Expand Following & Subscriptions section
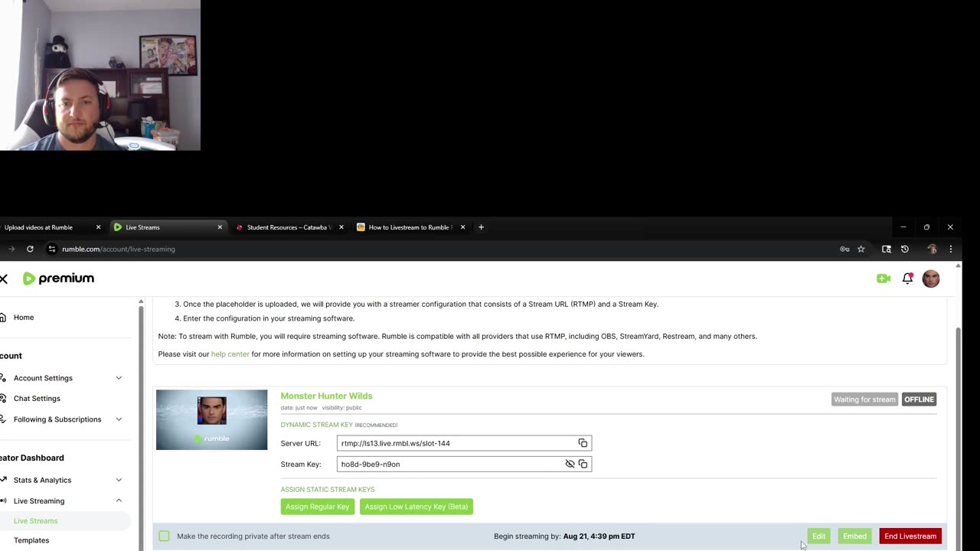The width and height of the screenshot is (980, 551). (119, 419)
